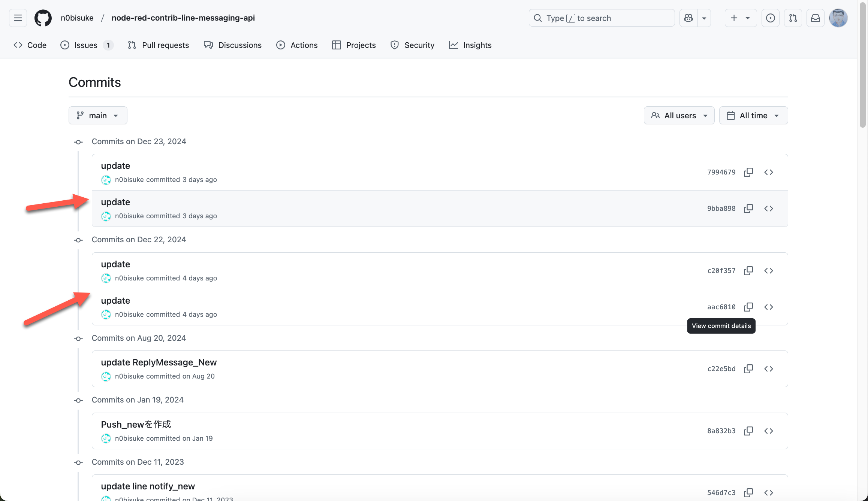Open the pull requests icon in the header
Screen dimensions: 868x501
click(793, 18)
